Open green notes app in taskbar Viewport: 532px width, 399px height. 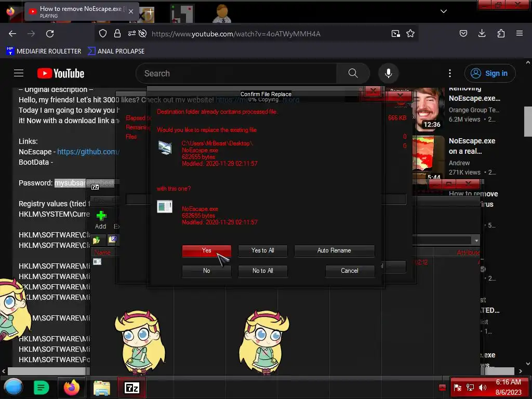(x=41, y=388)
